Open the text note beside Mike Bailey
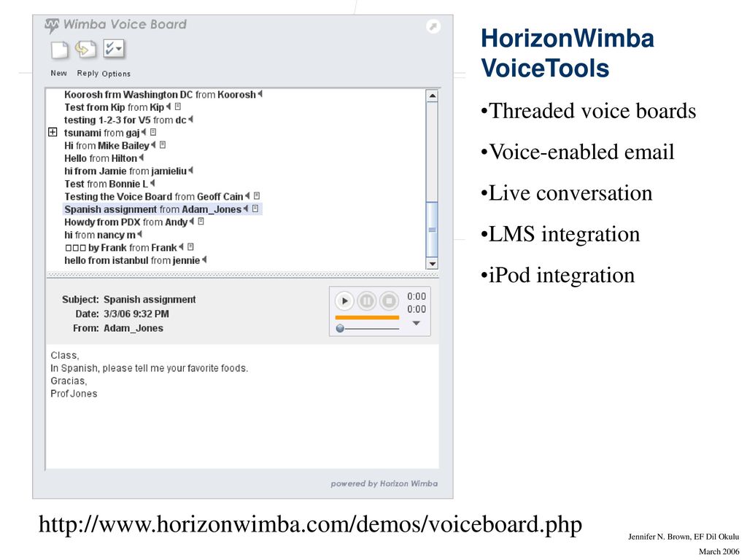 163,145
